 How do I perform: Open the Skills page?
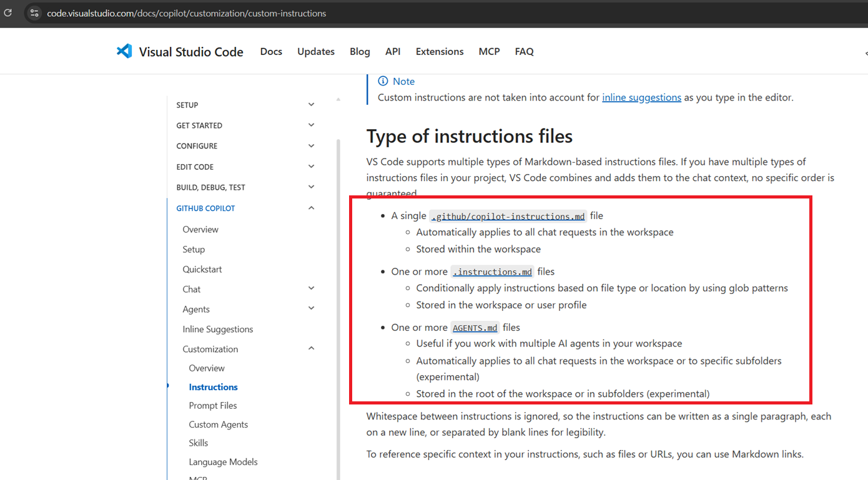(199, 443)
